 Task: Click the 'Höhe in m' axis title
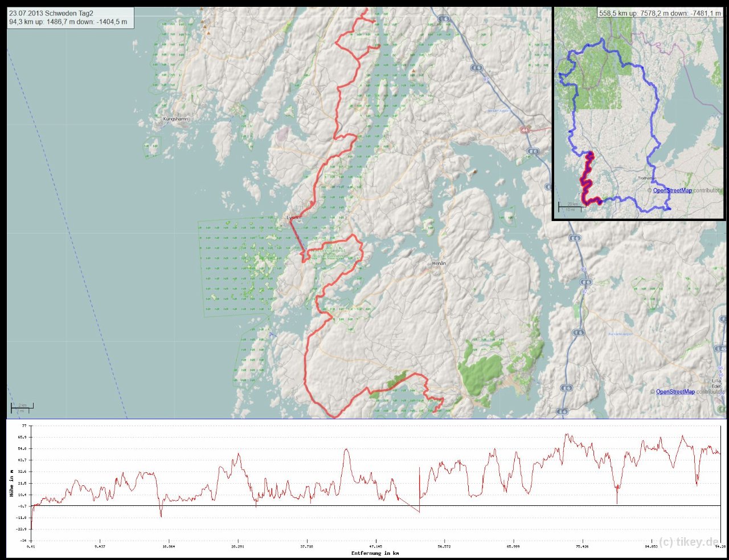tap(11, 483)
